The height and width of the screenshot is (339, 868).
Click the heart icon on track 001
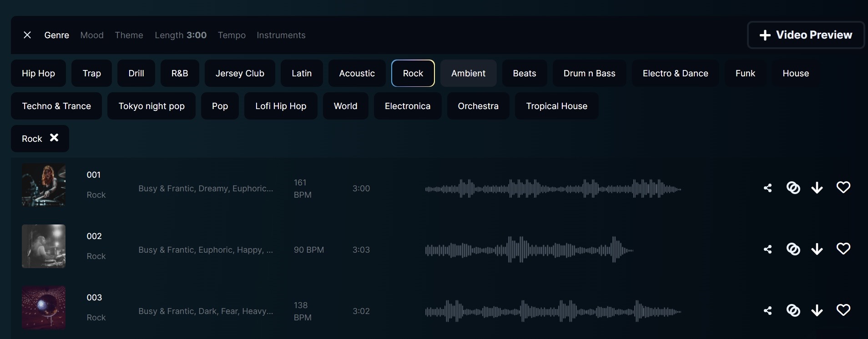coord(843,187)
